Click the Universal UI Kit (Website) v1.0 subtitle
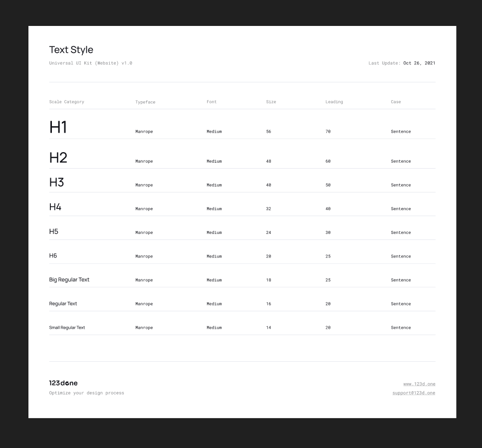 coord(91,63)
